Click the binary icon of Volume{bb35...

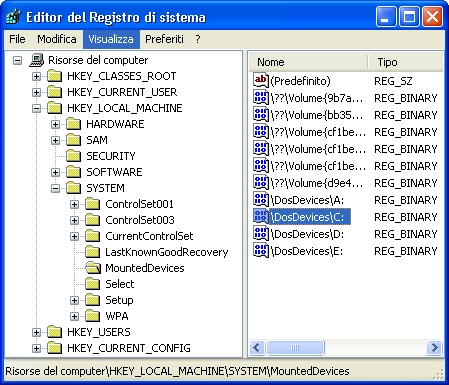point(261,115)
